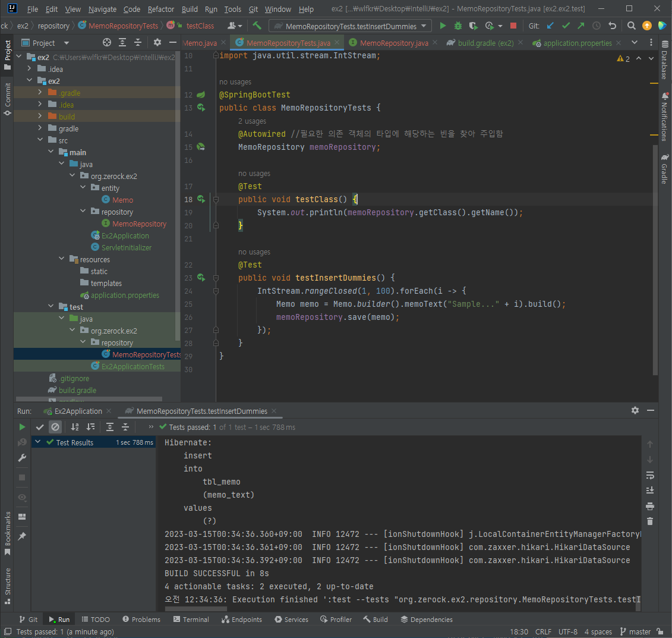Run gutter icon beside testClass method
Viewport: 672px width, 638px height.
[x=201, y=199]
